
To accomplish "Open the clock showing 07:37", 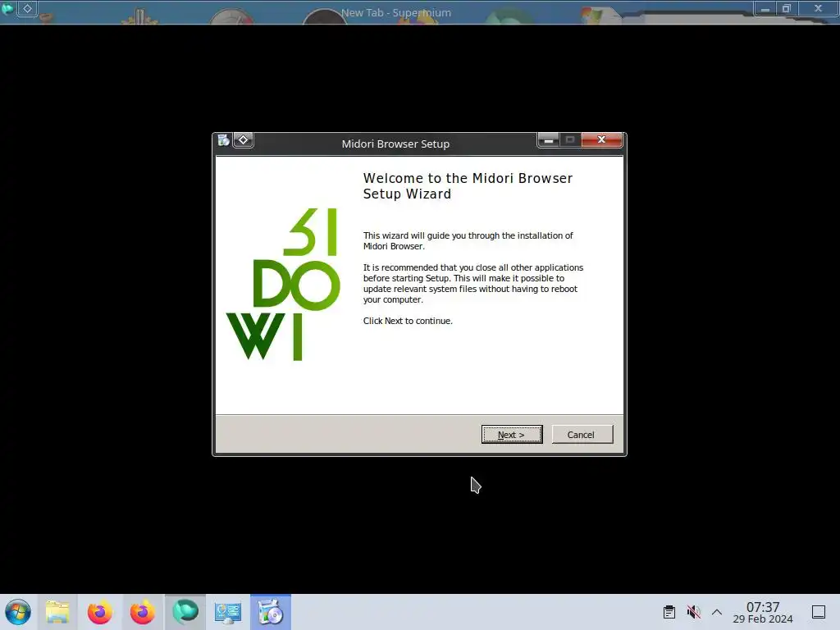I will (x=763, y=612).
